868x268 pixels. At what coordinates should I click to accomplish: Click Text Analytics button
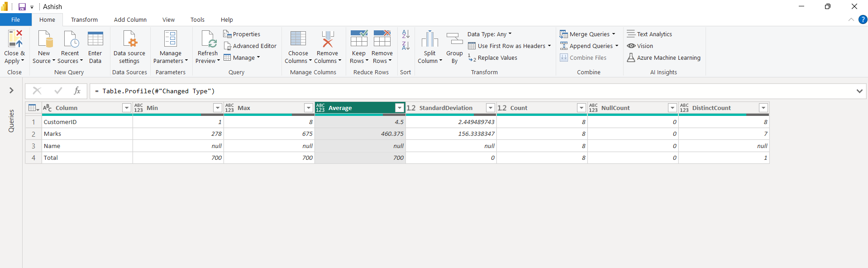click(x=649, y=34)
